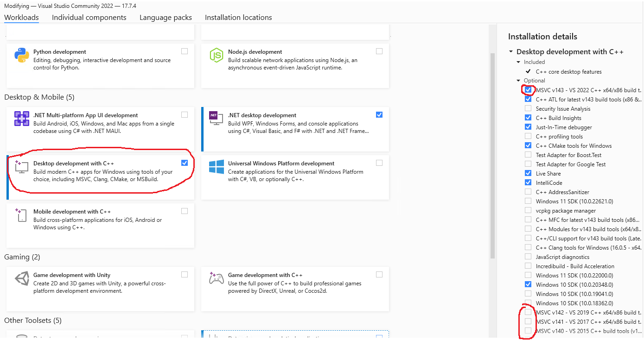This screenshot has height=340, width=644.
Task: Check the C++ profiling tools option
Action: pos(528,136)
